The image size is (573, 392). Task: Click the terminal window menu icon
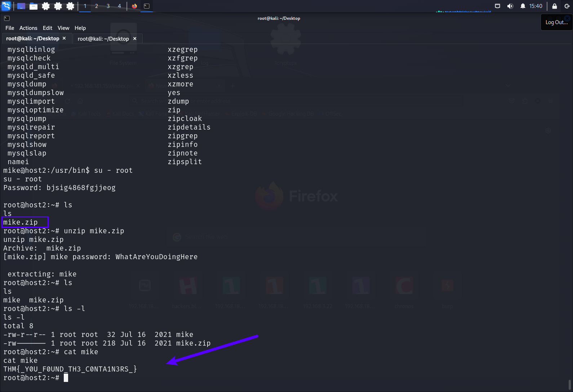point(7,18)
